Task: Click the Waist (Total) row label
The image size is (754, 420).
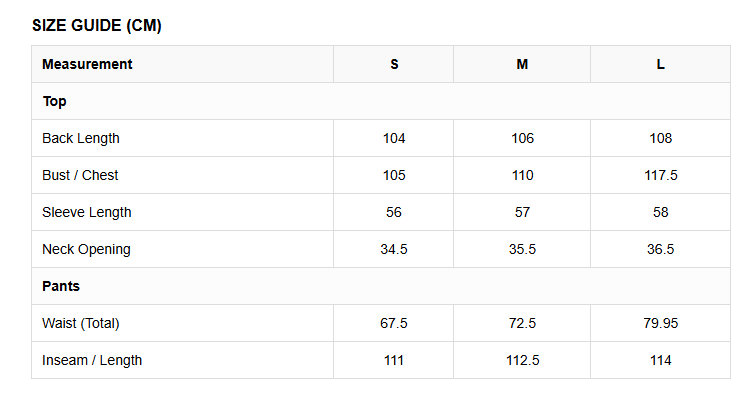Action: (81, 323)
